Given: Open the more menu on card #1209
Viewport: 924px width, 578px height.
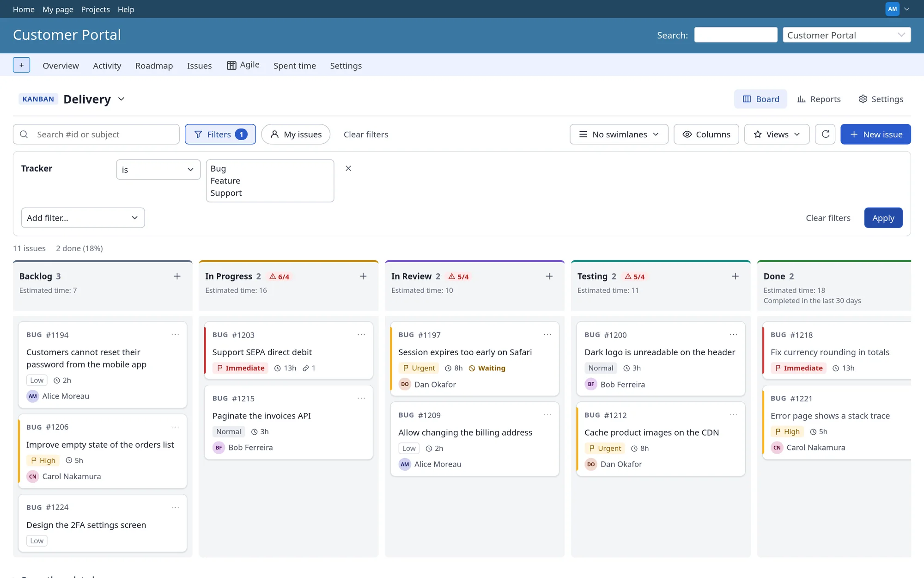Looking at the screenshot, I should [x=547, y=415].
